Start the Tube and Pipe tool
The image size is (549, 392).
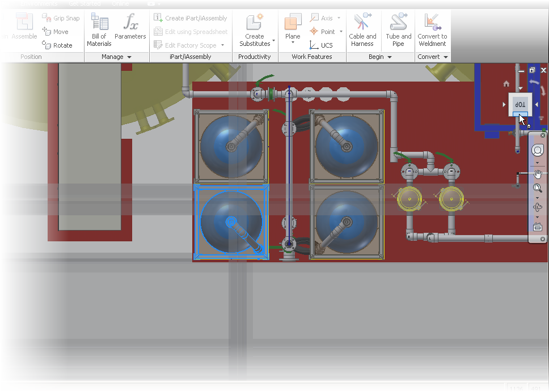click(x=399, y=30)
